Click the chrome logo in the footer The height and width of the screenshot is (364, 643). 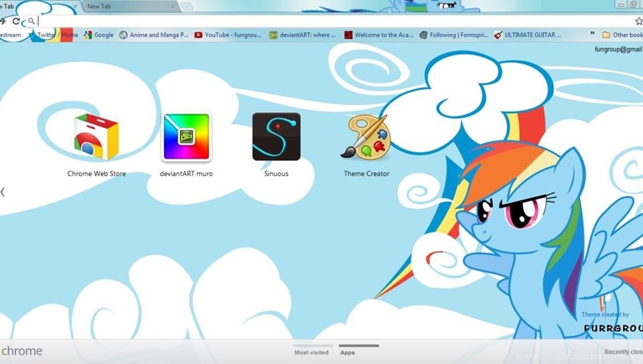(x=21, y=351)
